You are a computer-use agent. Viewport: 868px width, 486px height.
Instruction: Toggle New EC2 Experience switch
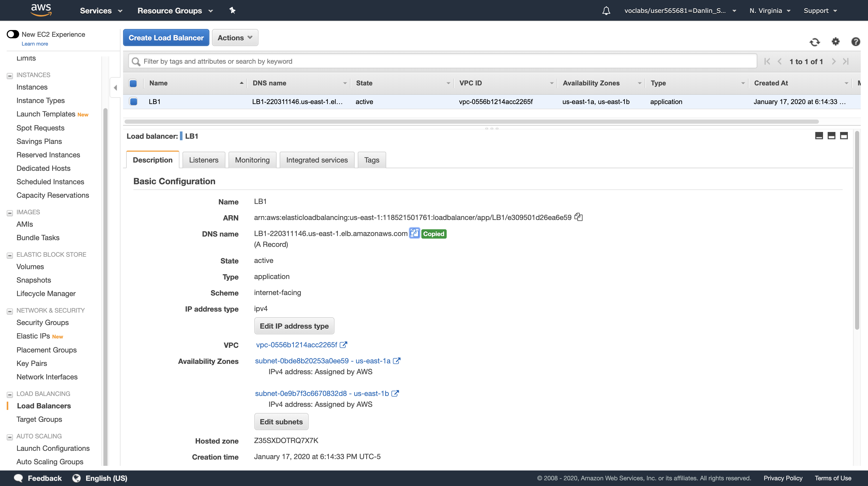[x=13, y=34]
